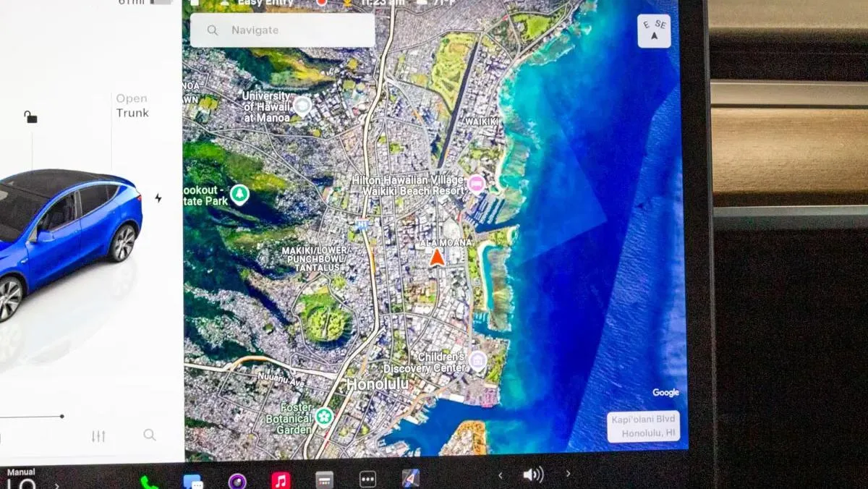
Task: Tap the speaker volume icon
Action: (x=533, y=475)
